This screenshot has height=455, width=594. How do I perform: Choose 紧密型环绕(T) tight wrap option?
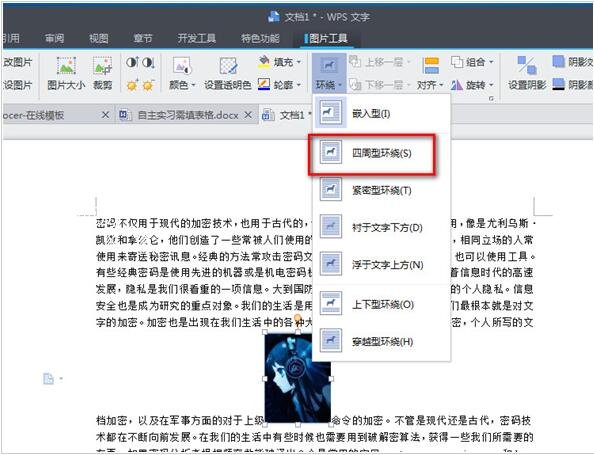point(381,190)
